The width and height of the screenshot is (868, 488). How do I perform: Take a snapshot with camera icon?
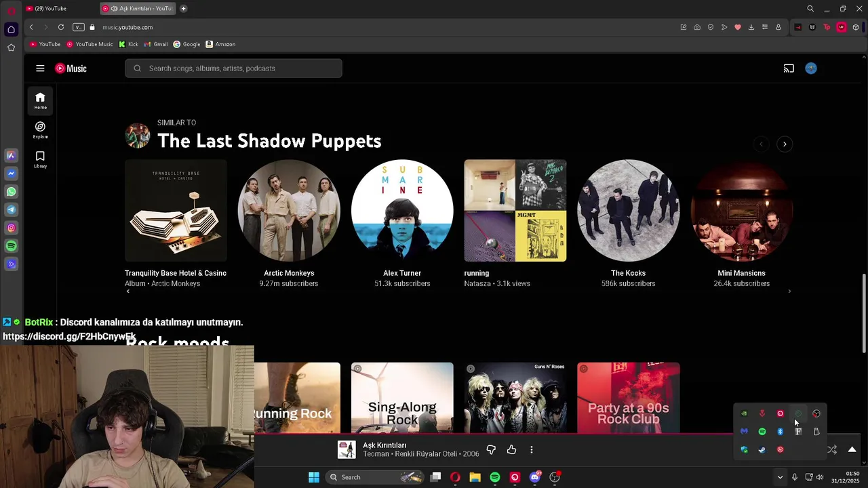click(x=697, y=27)
